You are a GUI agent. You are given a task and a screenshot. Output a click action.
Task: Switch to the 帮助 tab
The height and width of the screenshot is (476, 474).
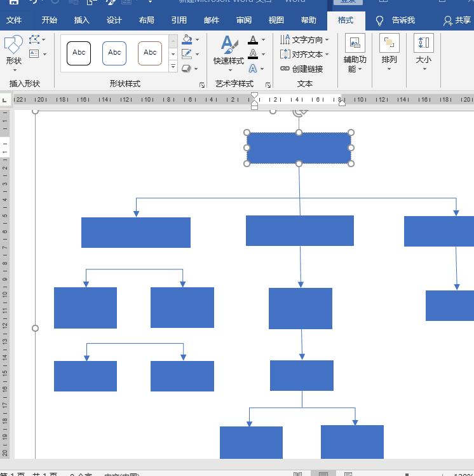click(x=309, y=20)
